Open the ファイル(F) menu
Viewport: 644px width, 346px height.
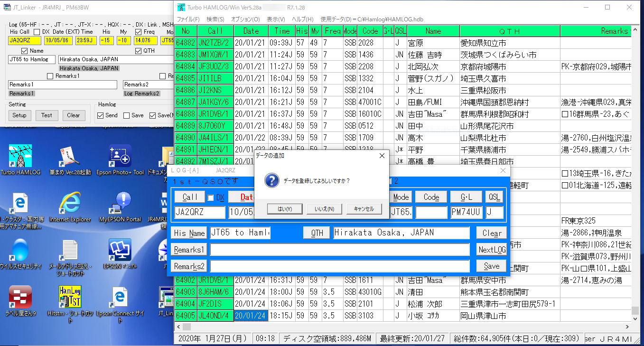[x=188, y=19]
